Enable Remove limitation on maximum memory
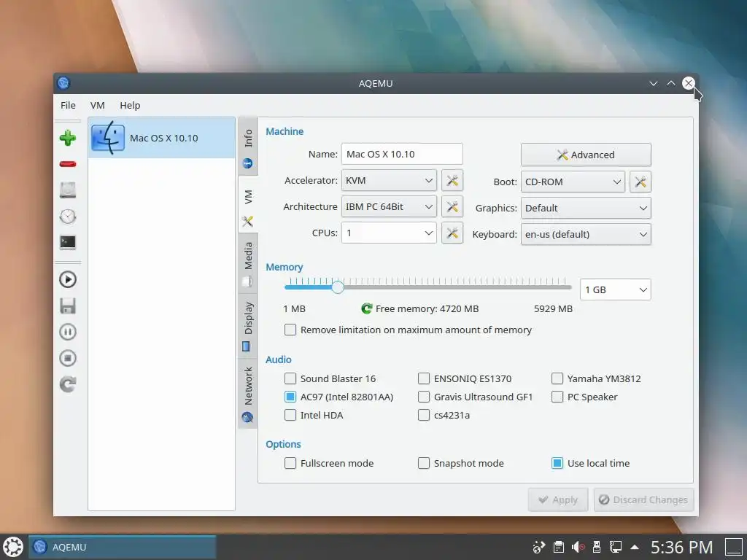 (290, 330)
